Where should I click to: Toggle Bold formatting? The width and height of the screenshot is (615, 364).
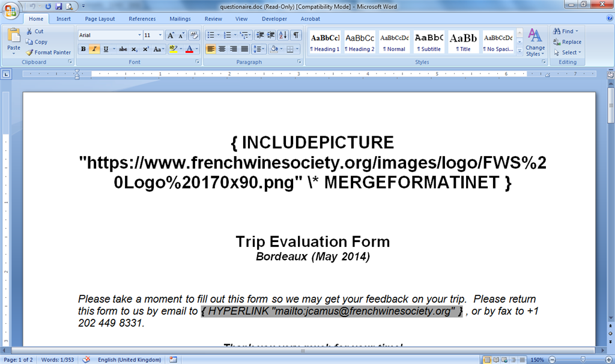(83, 49)
